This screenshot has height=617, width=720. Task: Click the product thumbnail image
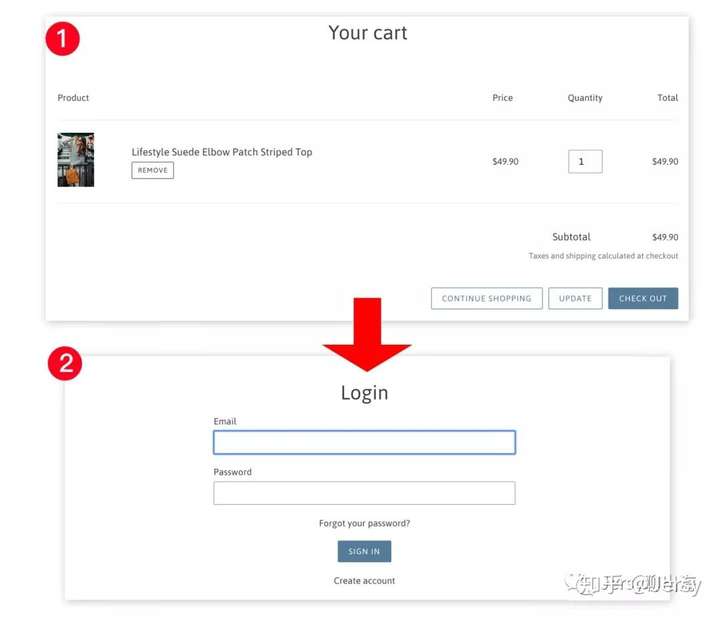76,160
